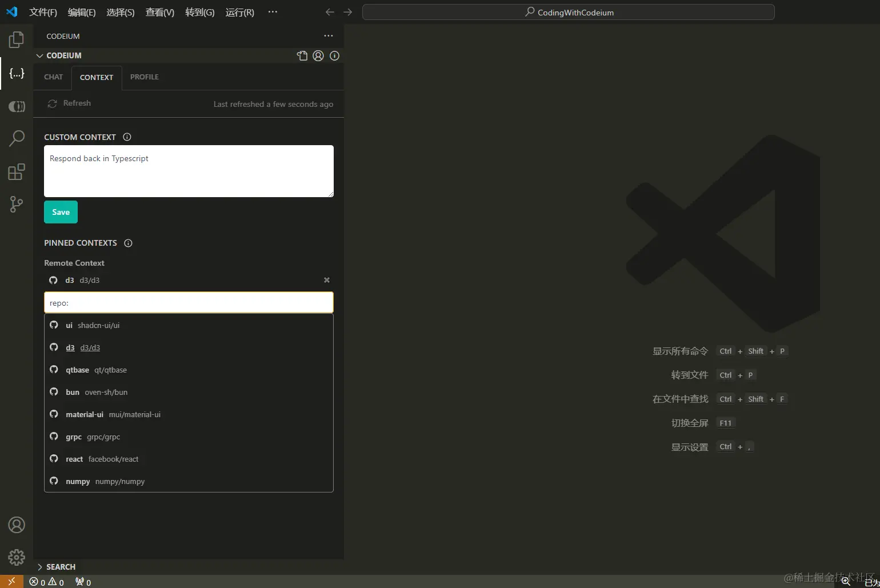This screenshot has width=880, height=588.
Task: Open the Extensions view icon
Action: tap(17, 171)
